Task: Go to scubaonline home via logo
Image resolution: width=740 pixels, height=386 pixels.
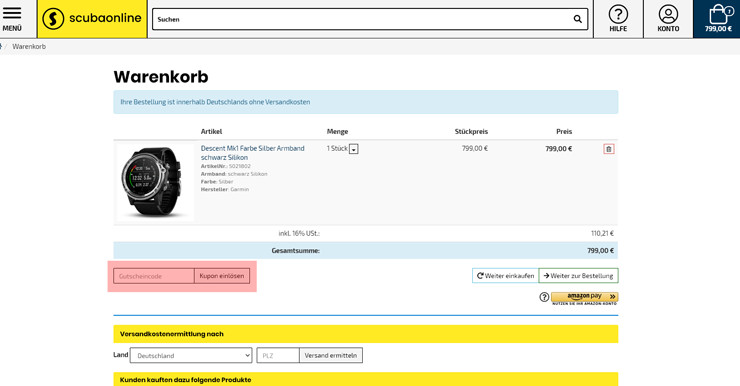Action: (x=92, y=19)
